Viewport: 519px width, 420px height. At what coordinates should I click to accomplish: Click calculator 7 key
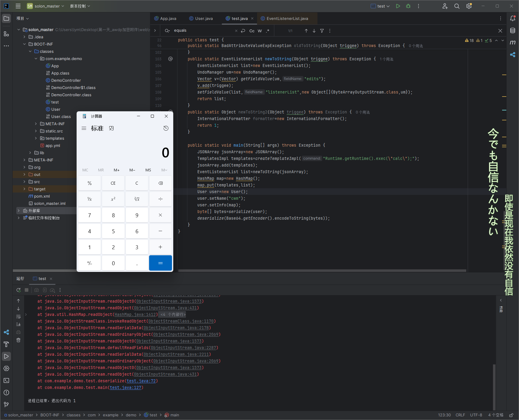[x=90, y=215]
